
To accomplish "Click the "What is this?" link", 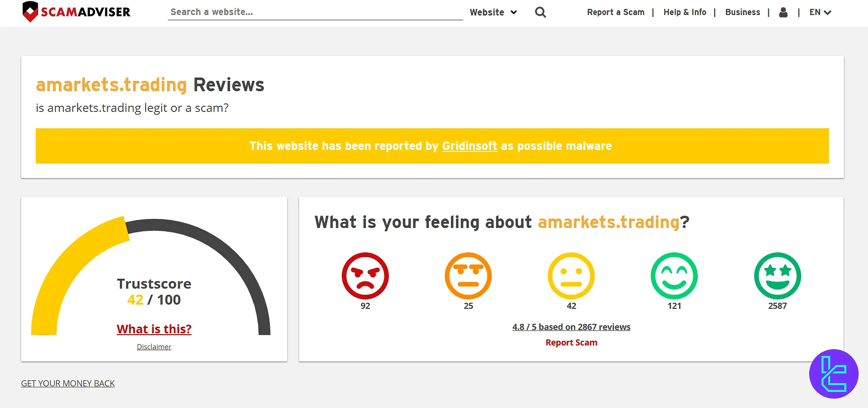I will pyautogui.click(x=154, y=329).
